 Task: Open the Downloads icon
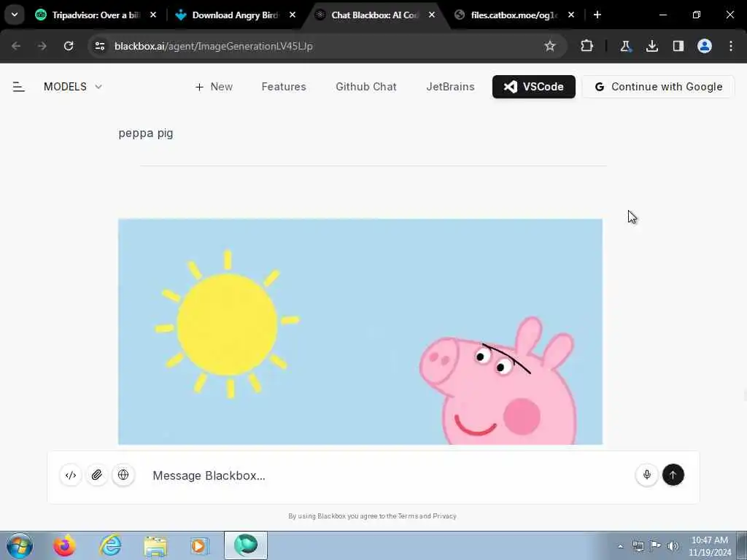[651, 46]
